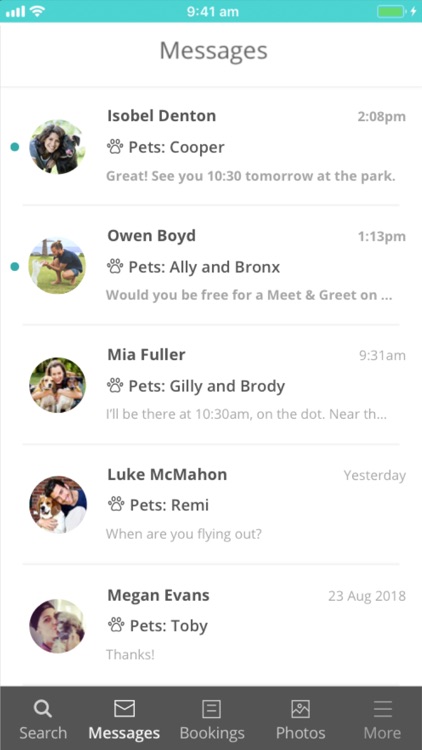Screen dimensions: 422x750
Task: Open the Search tab magnifier icon
Action: click(43, 708)
